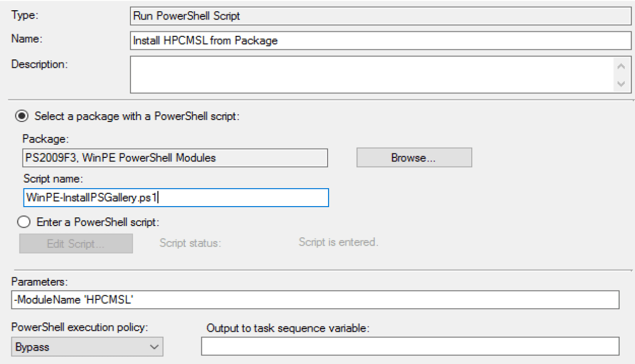Image resolution: width=635 pixels, height=364 pixels.
Task: Click the "Script is entered." status text
Action: tap(338, 242)
